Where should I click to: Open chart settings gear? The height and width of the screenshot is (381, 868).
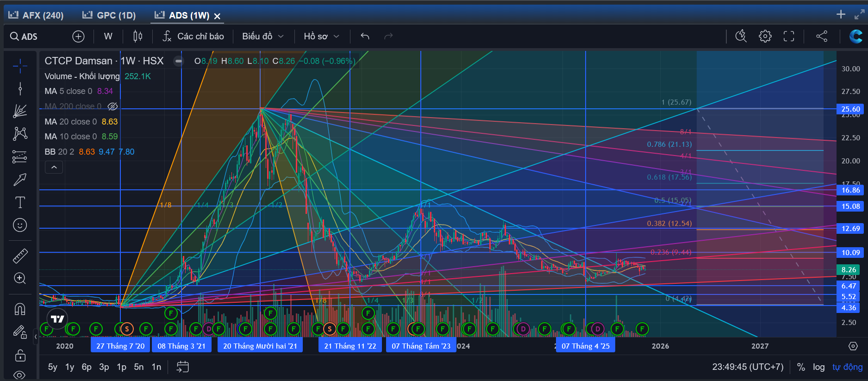point(765,36)
